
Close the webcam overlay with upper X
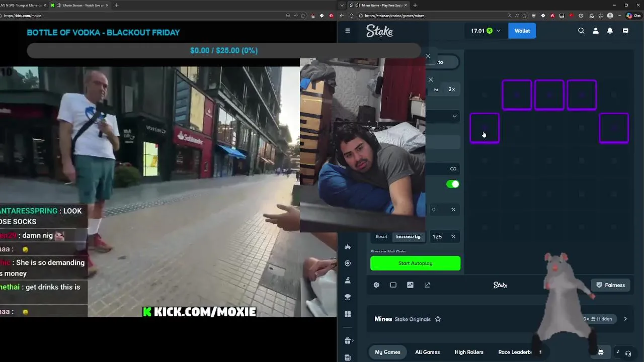coord(428,56)
